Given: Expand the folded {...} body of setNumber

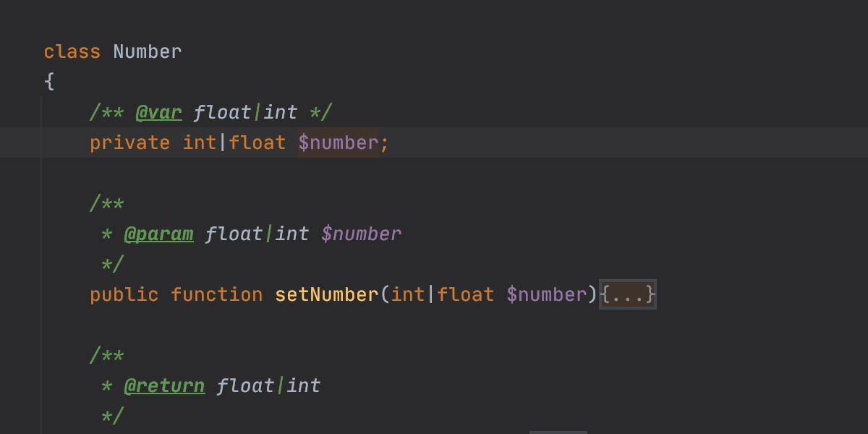Looking at the screenshot, I should click(x=628, y=294).
